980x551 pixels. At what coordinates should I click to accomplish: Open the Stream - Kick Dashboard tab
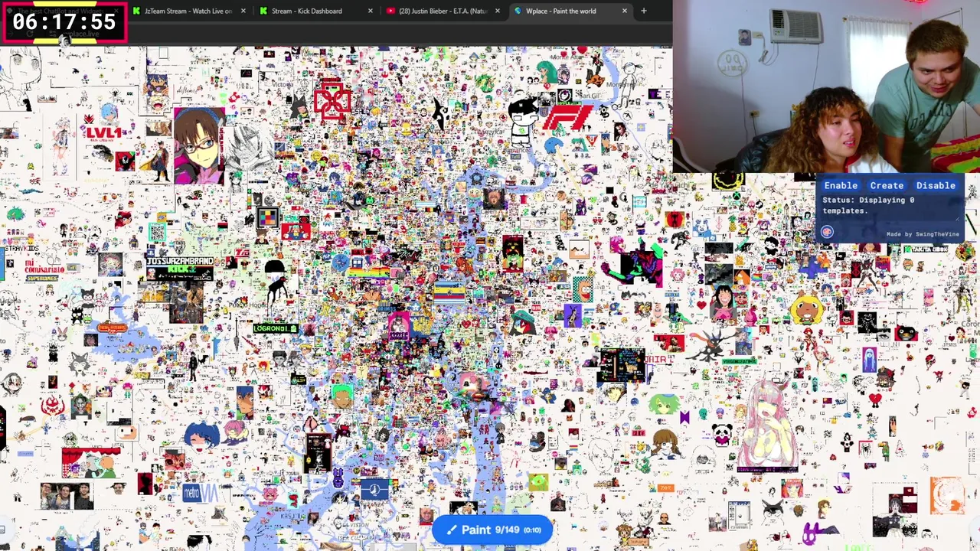click(307, 11)
